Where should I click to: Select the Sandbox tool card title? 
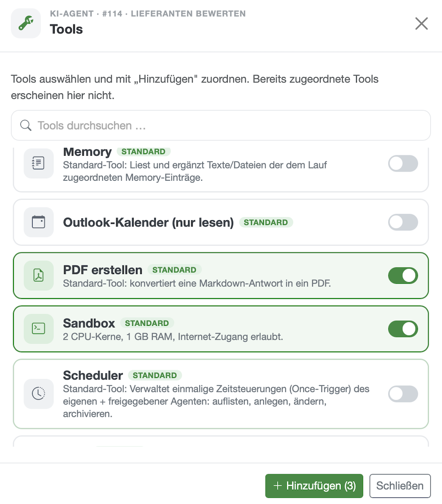coord(89,323)
